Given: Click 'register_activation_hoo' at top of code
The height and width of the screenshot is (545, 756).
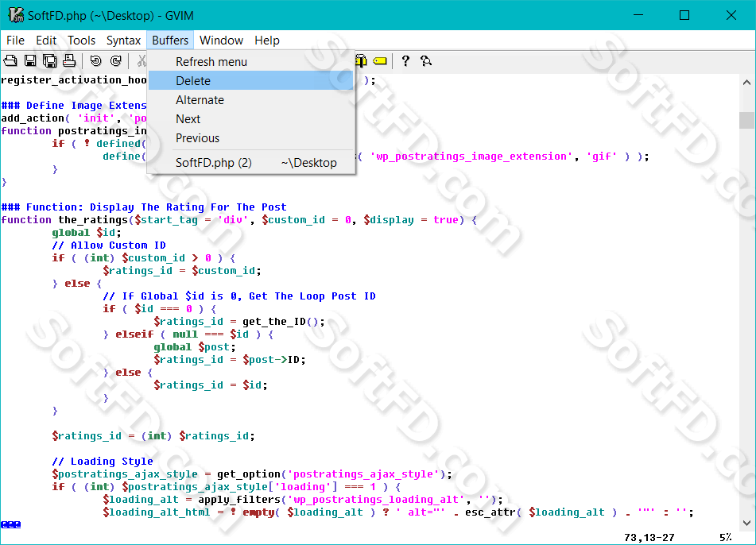Looking at the screenshot, I should pos(74,80).
